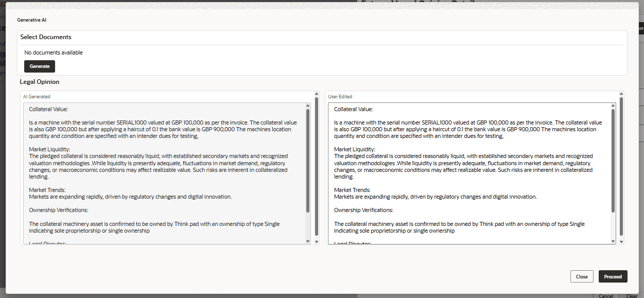Click the inner scroll-down arrow of User Edited text
Screen dimensions: 644x298
click(x=613, y=241)
